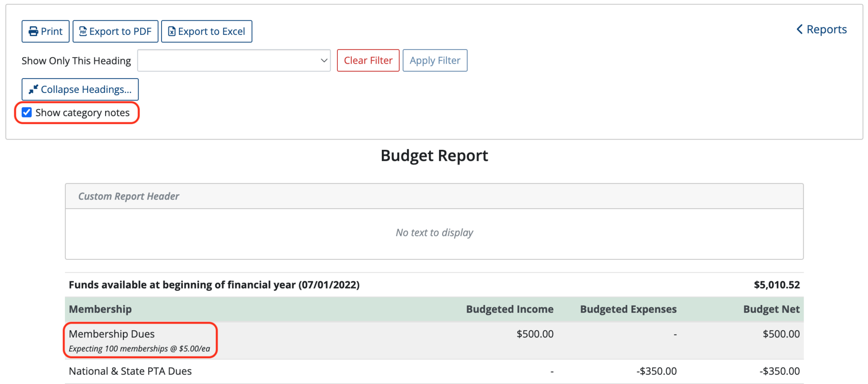Click the collapse arrows icon on Collapse Headings button
Viewport: 868px width, 384px height.
33,89
